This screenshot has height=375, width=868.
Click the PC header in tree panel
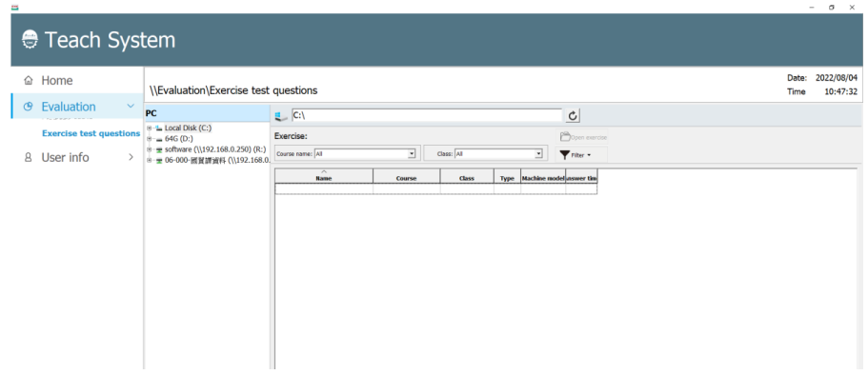pyautogui.click(x=207, y=113)
